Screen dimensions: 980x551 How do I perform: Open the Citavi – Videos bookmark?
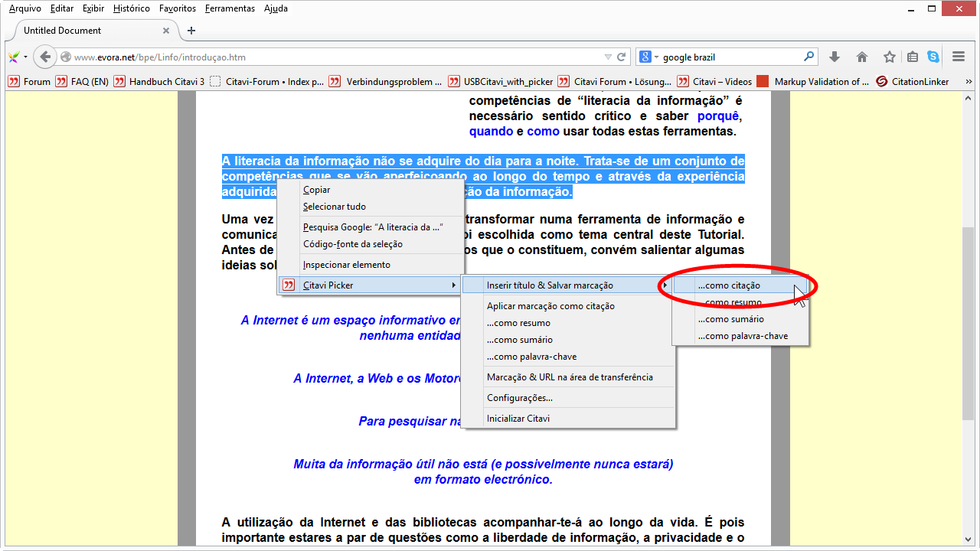point(715,81)
